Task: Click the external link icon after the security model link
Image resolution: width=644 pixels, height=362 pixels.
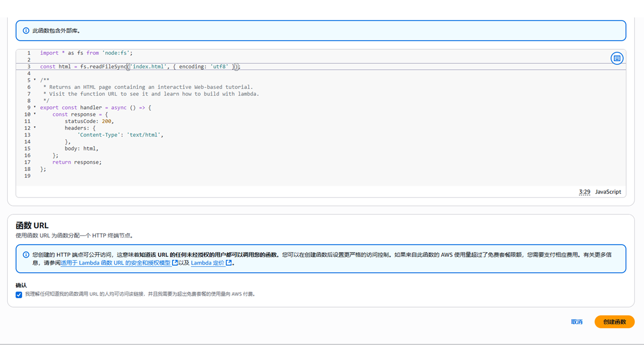Action: [175, 263]
